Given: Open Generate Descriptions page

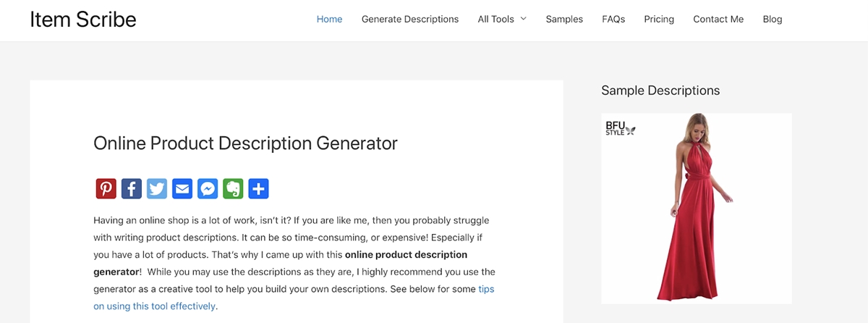Looking at the screenshot, I should coord(410,19).
